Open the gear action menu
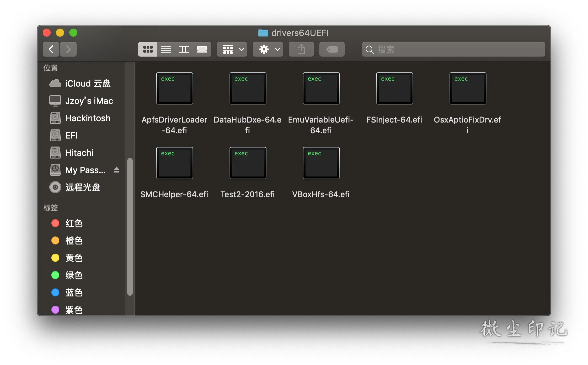588x365 pixels. click(x=268, y=49)
